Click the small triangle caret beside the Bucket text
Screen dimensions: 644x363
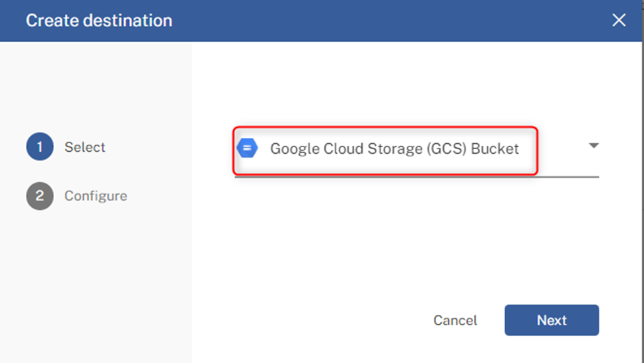594,146
